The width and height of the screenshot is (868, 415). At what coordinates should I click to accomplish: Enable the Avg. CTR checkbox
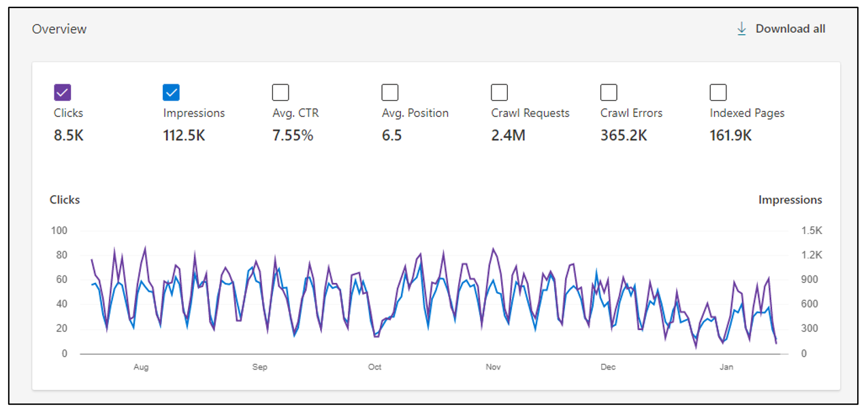coord(280,93)
